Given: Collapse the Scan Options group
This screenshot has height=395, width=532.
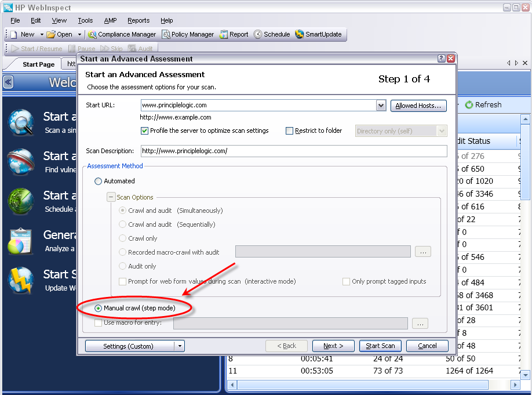Looking at the screenshot, I should 111,197.
